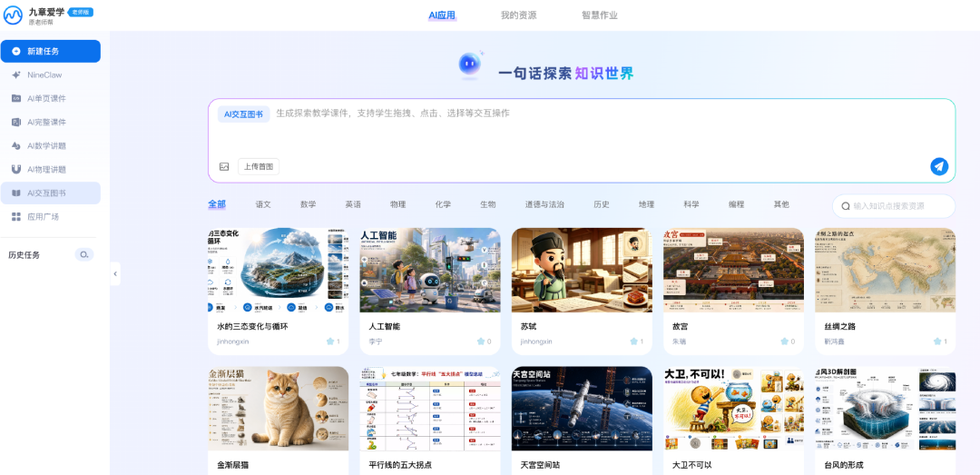980x475 pixels.
Task: Open AI完整课件 from the sidebar
Action: click(x=51, y=122)
